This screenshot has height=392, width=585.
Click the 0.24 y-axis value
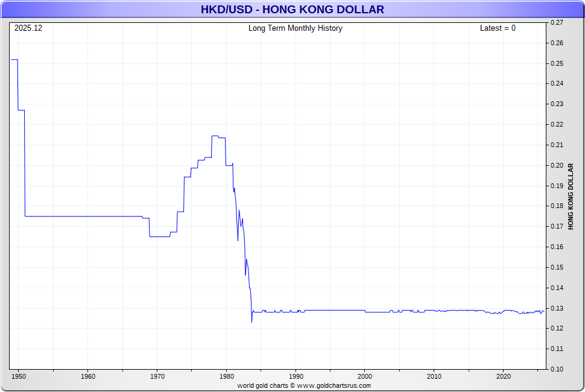pos(557,84)
